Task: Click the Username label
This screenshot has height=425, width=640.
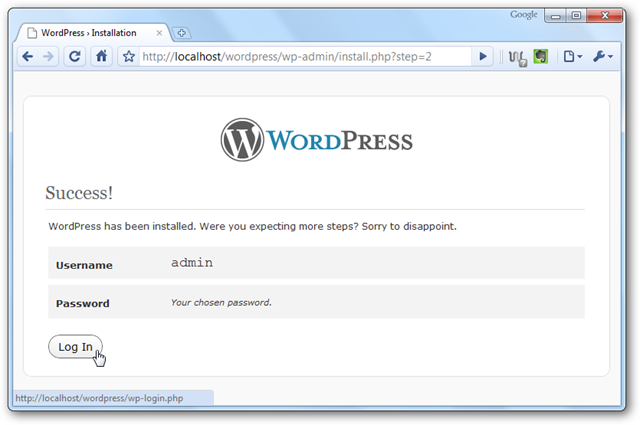Action: 84,265
